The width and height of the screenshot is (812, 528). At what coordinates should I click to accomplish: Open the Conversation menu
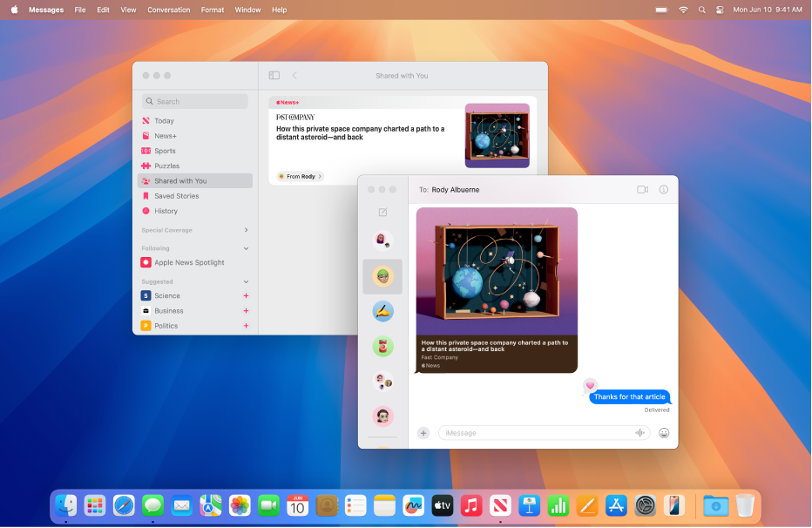click(168, 10)
